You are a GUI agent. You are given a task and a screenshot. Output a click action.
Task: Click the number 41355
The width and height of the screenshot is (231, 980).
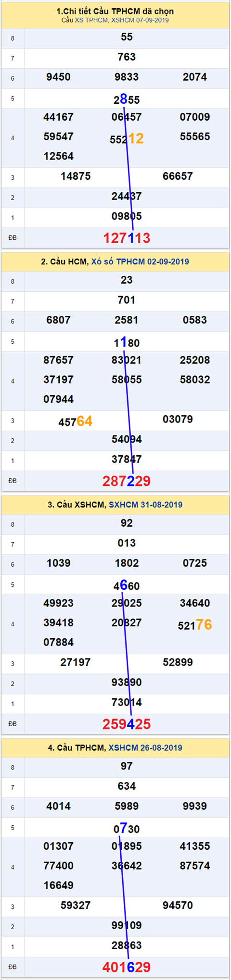click(x=195, y=846)
